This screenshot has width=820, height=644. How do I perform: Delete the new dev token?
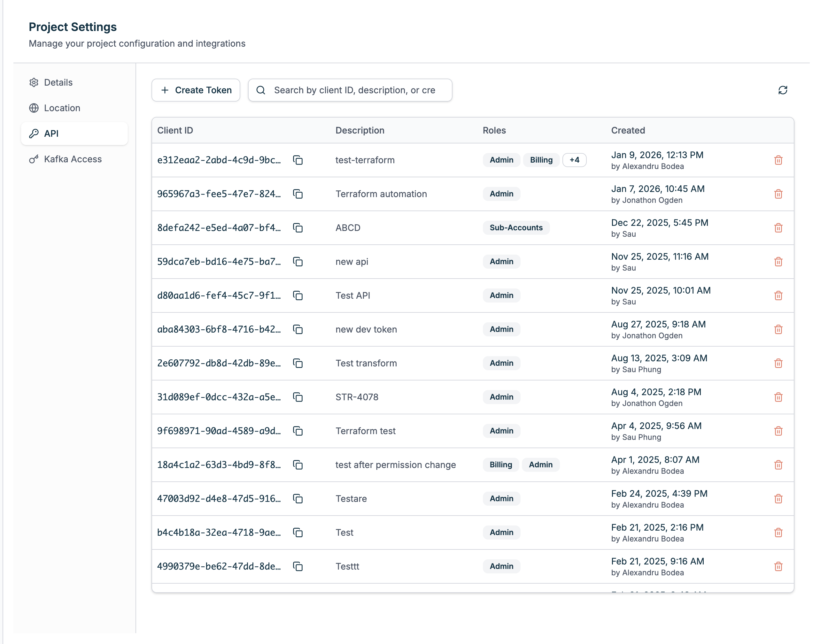click(x=778, y=329)
